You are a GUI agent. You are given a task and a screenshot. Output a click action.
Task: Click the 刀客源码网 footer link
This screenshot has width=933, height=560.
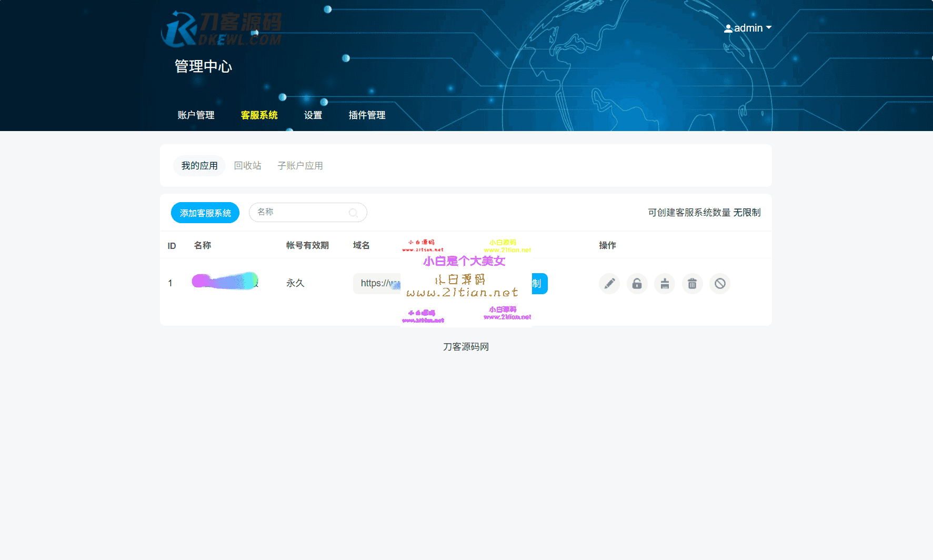point(465,346)
